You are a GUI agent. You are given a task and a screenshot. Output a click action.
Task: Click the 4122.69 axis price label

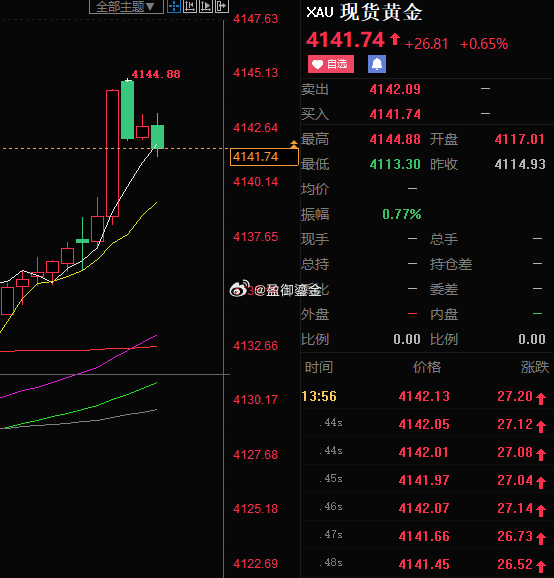point(255,564)
